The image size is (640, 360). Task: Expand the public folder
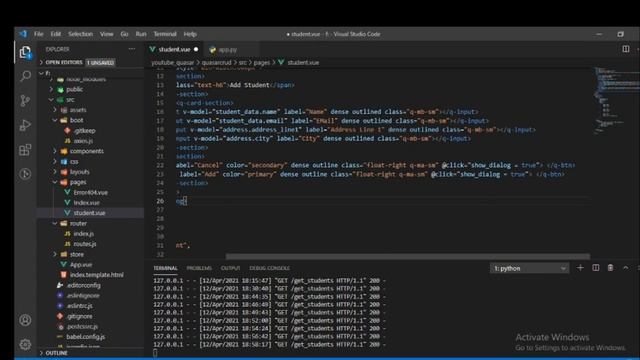click(74, 89)
